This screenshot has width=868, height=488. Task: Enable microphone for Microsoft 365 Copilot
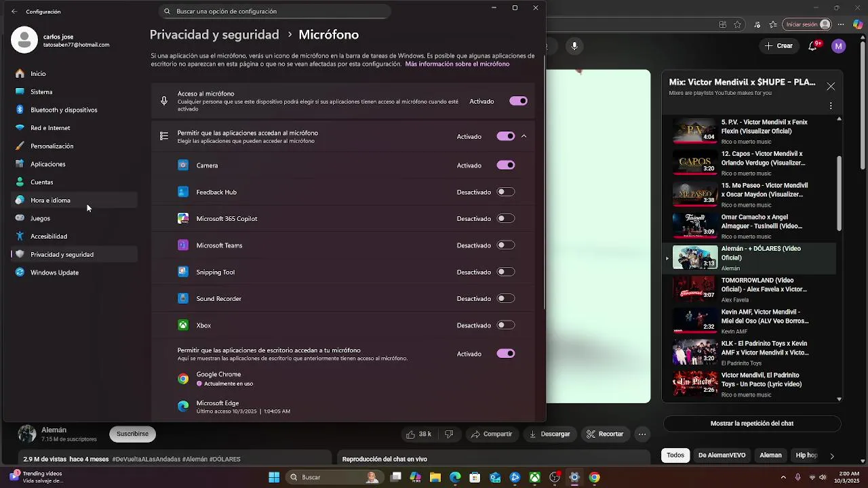[506, 218]
